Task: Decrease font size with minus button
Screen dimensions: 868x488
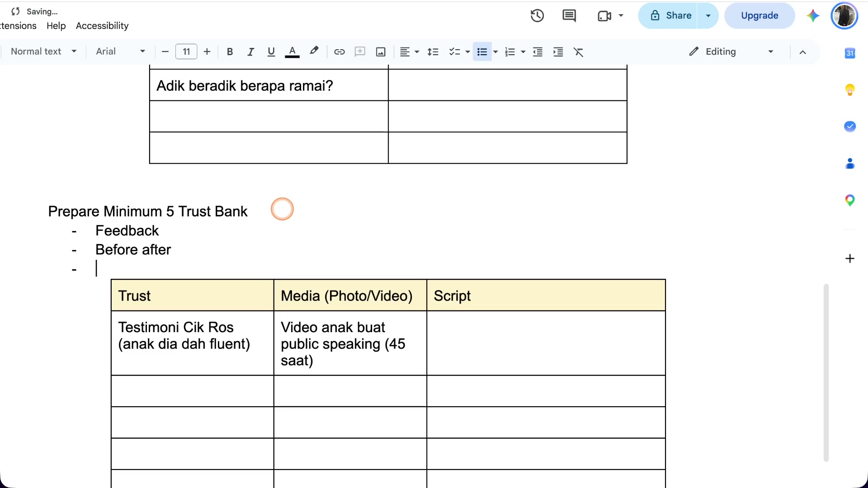Action: click(x=165, y=52)
